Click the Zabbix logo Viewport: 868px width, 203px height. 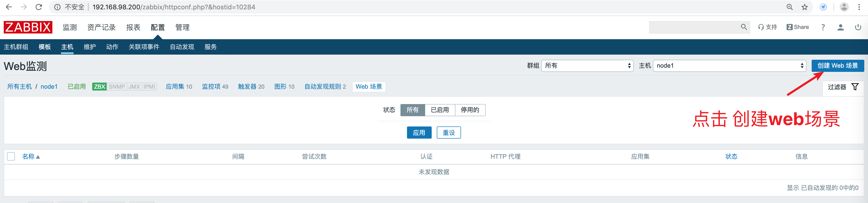(x=28, y=27)
